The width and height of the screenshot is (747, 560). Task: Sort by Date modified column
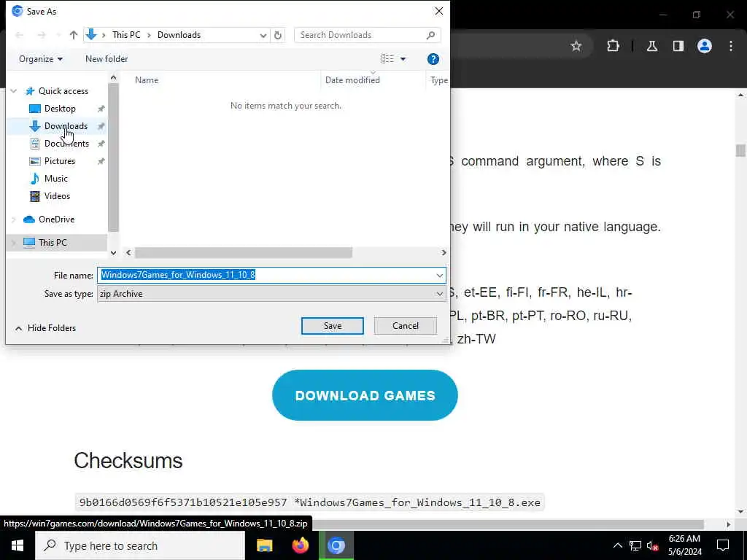coord(352,80)
